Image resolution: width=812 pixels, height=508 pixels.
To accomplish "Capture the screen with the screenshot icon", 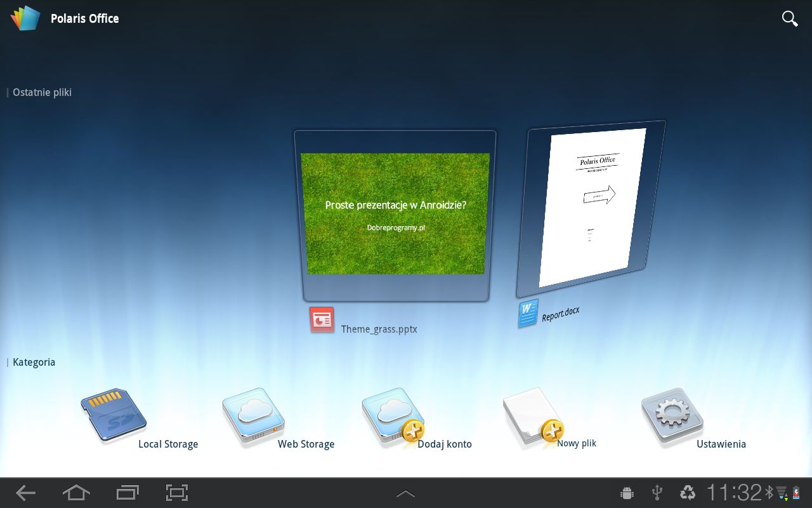I will 177,493.
